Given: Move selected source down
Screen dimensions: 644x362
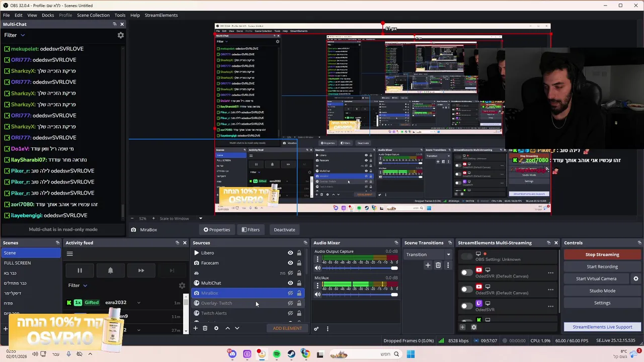Looking at the screenshot, I should [x=237, y=328].
